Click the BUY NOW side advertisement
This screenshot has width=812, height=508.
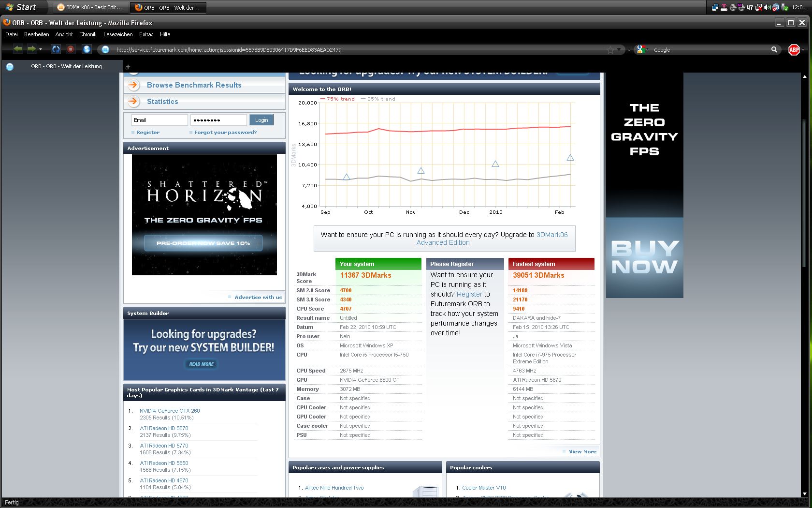tap(644, 257)
